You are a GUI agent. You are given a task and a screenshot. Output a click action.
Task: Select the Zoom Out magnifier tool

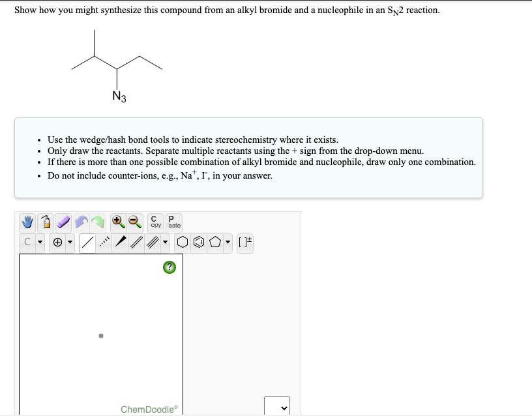point(134,224)
